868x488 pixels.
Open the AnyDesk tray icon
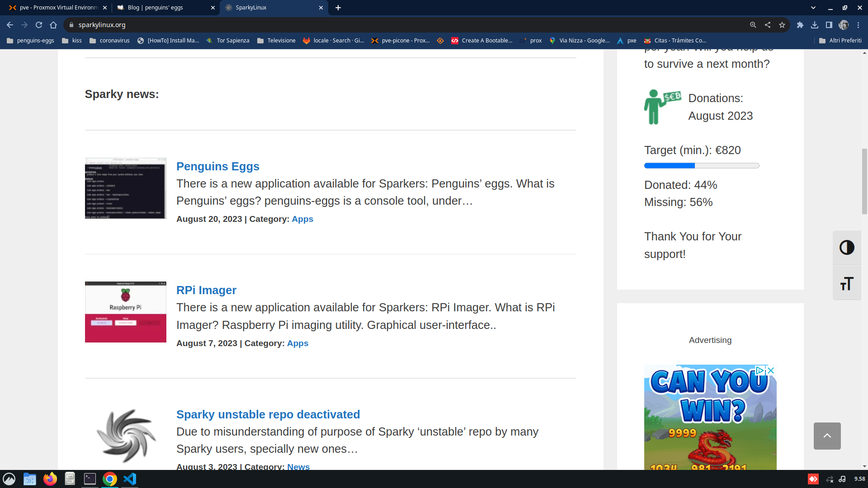point(813,479)
